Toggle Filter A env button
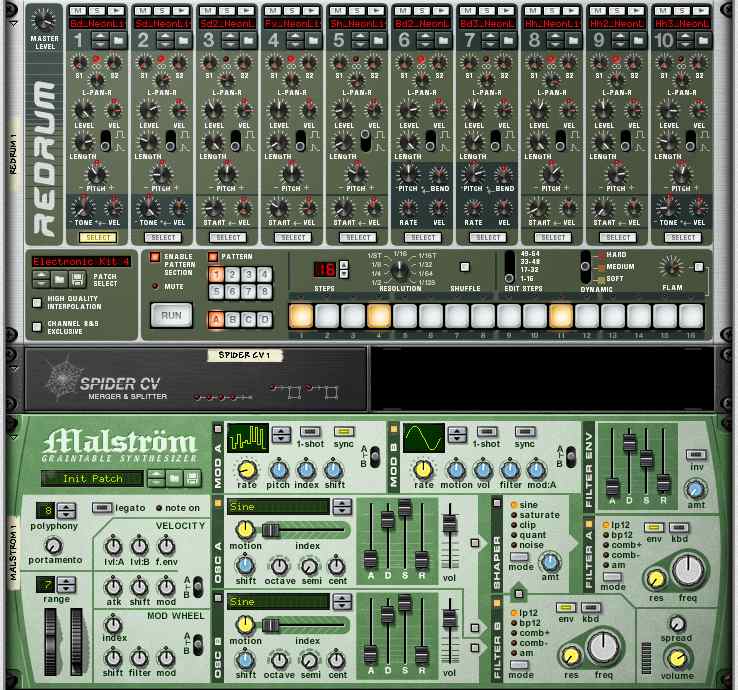 click(653, 527)
